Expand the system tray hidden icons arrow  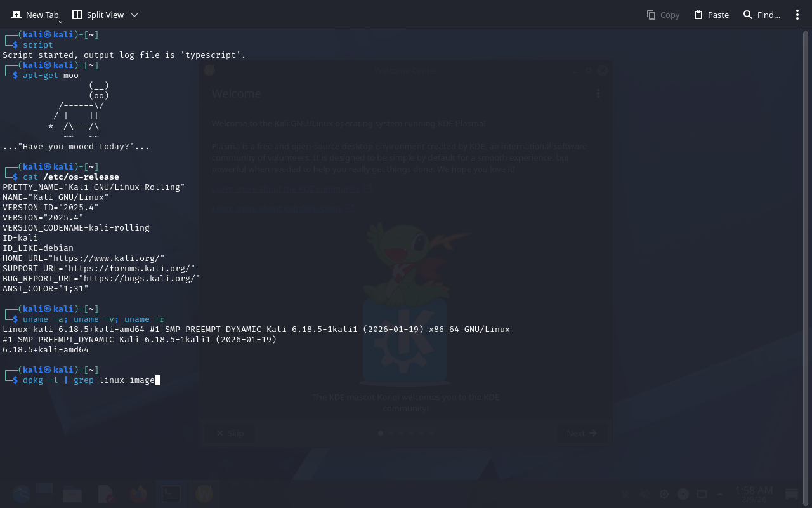pyautogui.click(x=720, y=494)
